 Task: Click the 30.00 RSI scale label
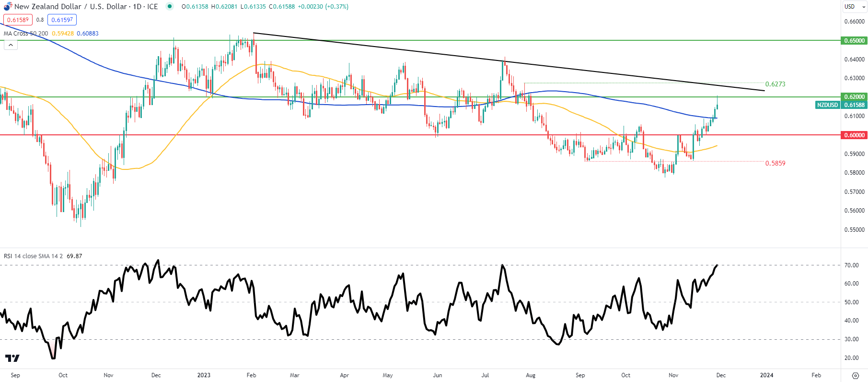851,339
